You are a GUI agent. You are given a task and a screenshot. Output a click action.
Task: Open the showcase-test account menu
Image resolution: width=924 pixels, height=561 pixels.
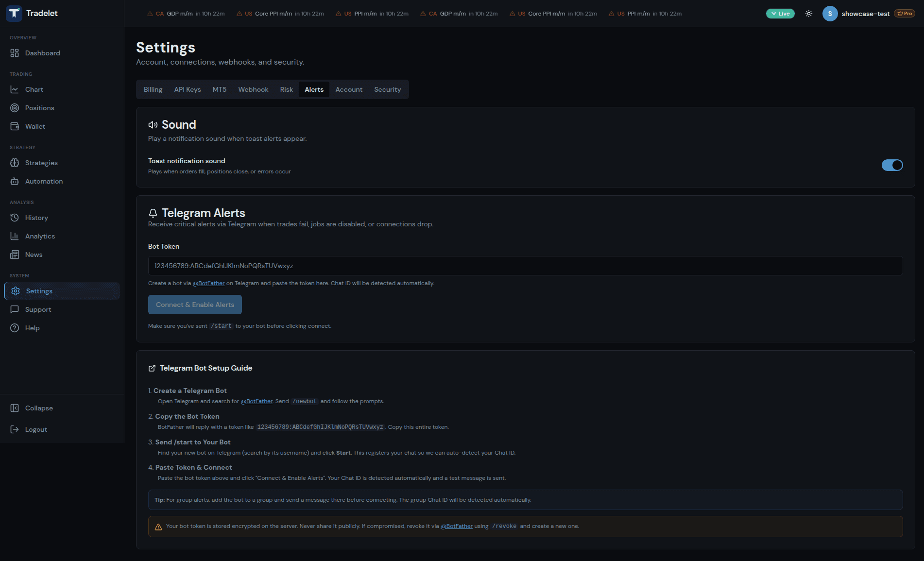click(x=866, y=14)
